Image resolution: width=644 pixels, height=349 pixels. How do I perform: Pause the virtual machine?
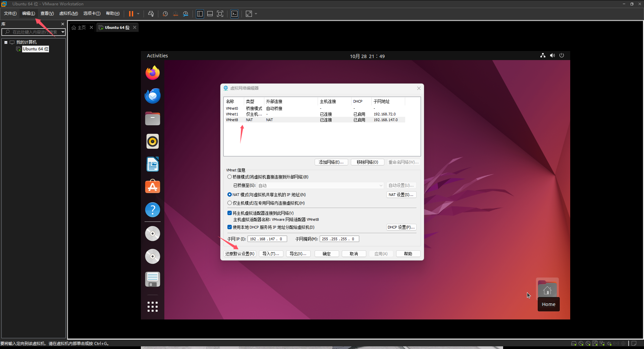(x=131, y=14)
